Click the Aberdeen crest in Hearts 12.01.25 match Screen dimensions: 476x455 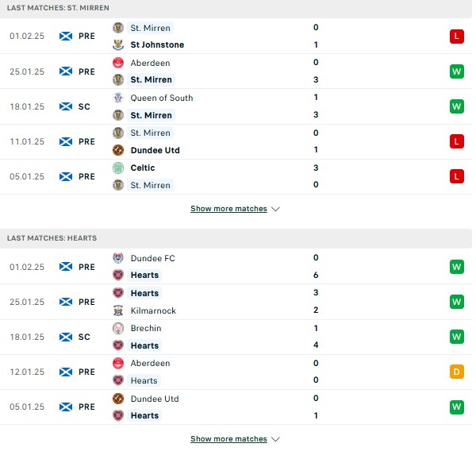click(118, 363)
